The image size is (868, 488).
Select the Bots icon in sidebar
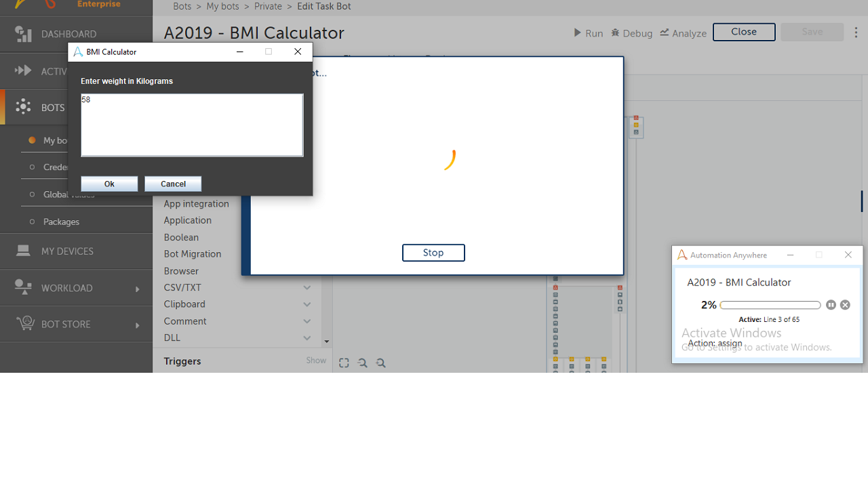click(23, 107)
